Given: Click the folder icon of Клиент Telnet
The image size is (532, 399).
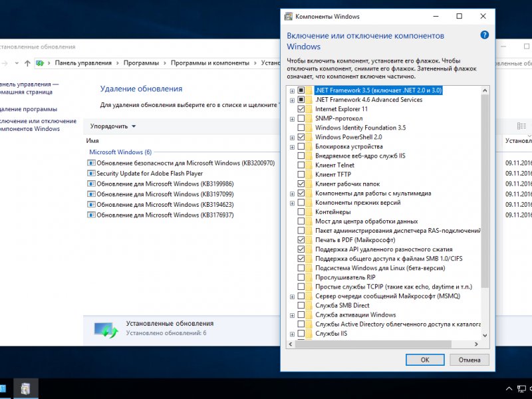Looking at the screenshot, I should 309,165.
